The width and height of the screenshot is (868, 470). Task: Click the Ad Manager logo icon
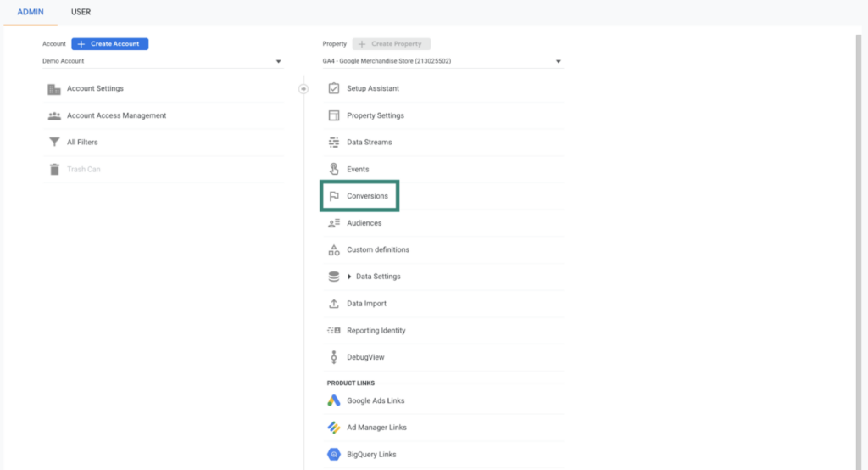[x=334, y=428]
